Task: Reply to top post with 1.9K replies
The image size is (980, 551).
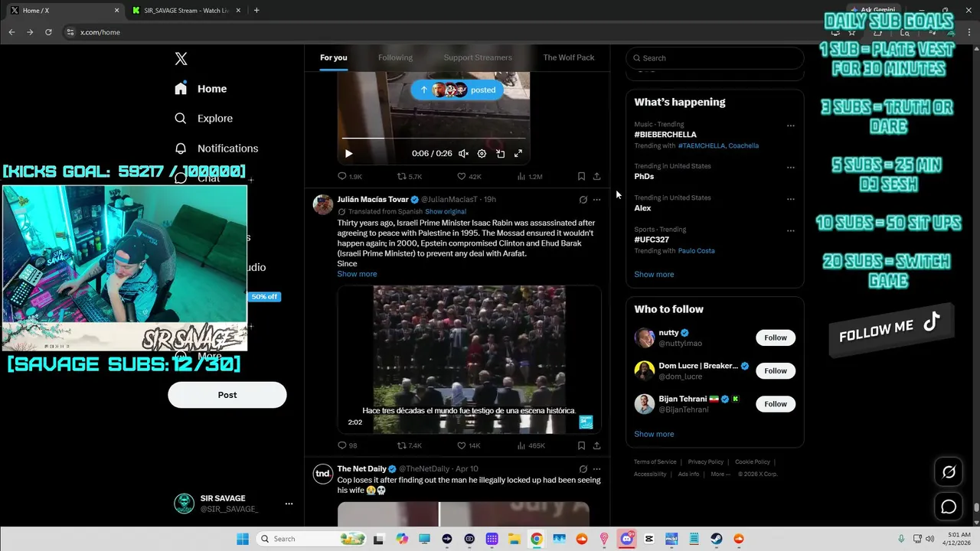Action: (x=350, y=177)
